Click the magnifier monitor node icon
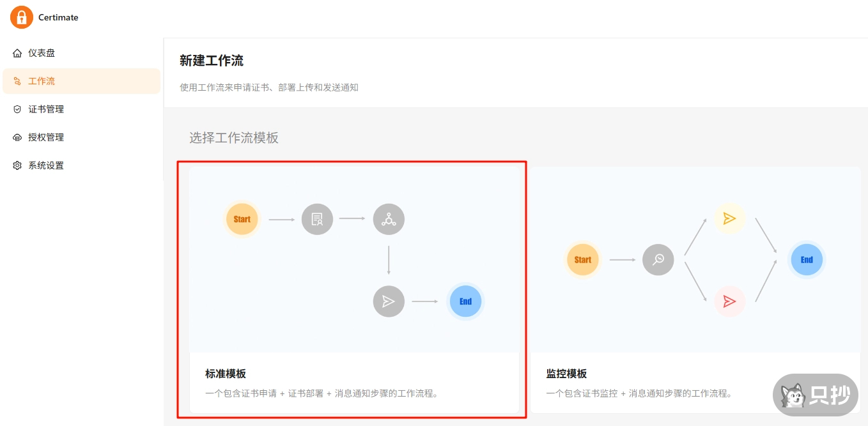Viewport: 868px width, 426px height. [658, 259]
